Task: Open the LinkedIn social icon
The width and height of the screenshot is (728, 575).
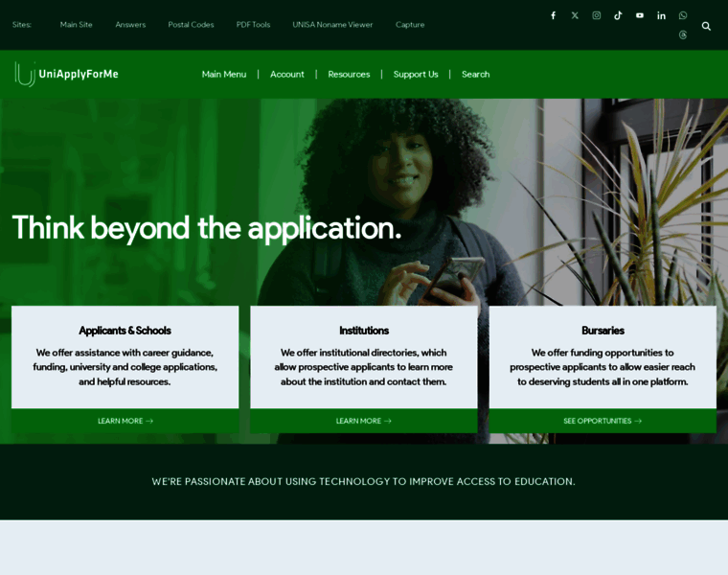Action: click(x=661, y=15)
